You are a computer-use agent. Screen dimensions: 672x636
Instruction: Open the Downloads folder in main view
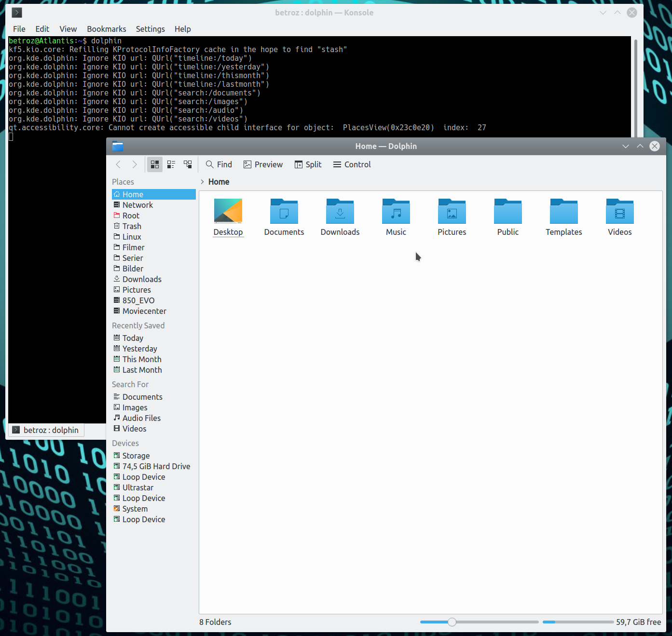[x=340, y=217]
